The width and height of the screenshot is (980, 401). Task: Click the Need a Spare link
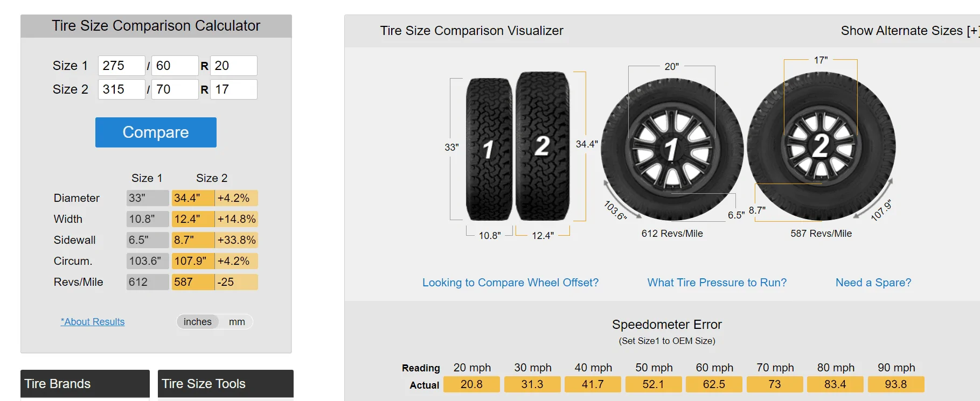pyautogui.click(x=873, y=283)
